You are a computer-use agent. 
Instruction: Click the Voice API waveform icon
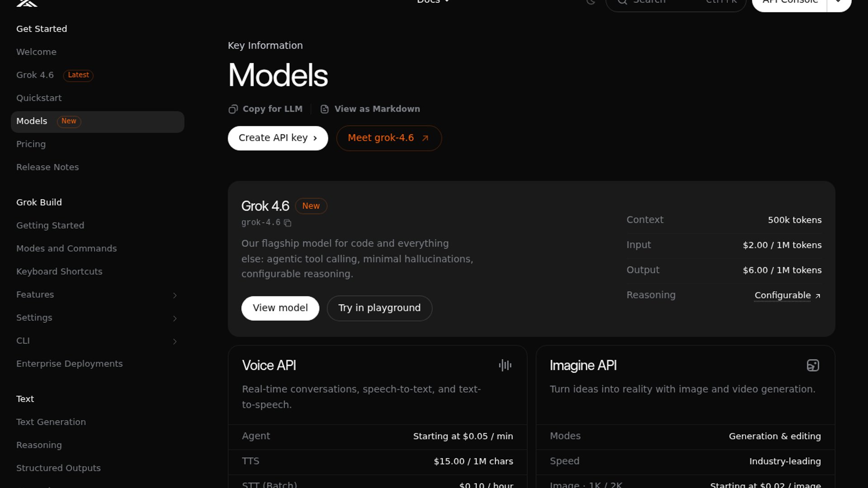pyautogui.click(x=505, y=365)
